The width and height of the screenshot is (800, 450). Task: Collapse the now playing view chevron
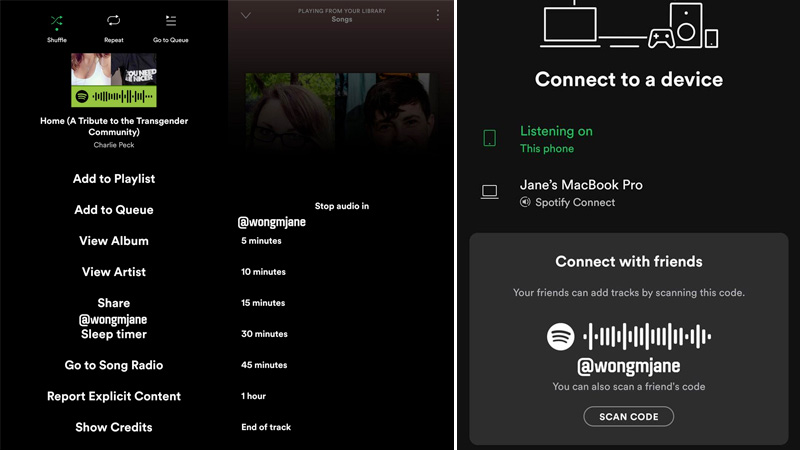pyautogui.click(x=246, y=15)
